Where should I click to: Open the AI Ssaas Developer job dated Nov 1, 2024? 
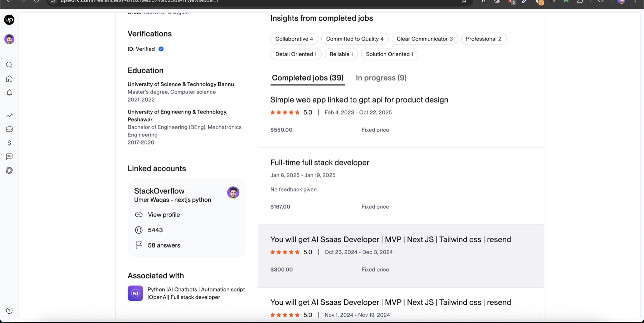[x=391, y=302]
